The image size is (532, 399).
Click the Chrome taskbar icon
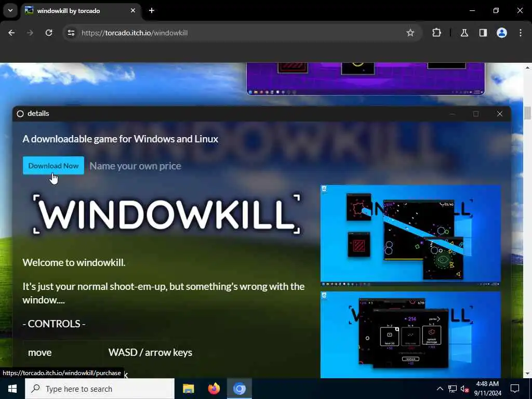click(239, 389)
